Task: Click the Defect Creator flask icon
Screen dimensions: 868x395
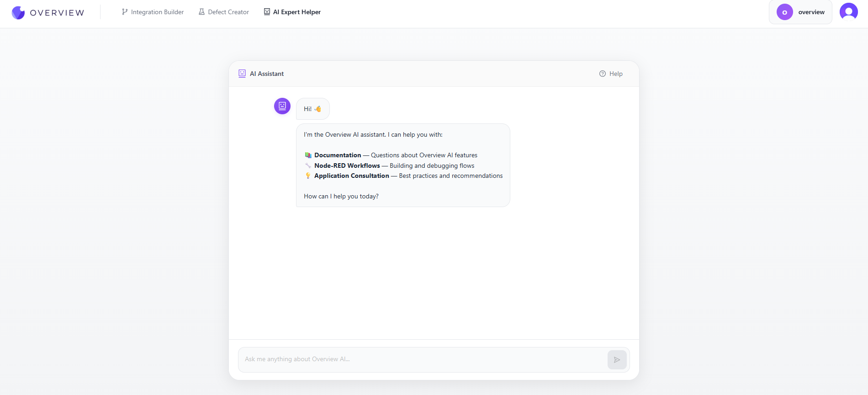Action: (x=201, y=12)
